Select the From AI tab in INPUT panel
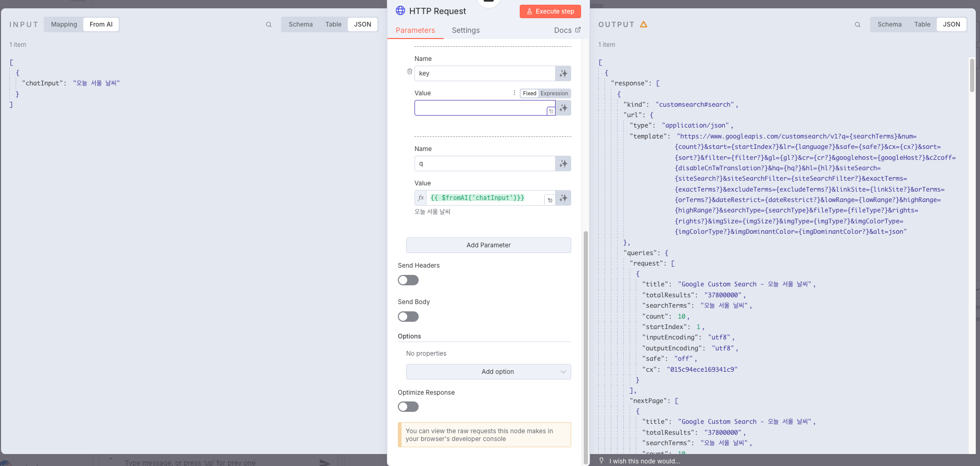Viewport: 980px width, 466px height. tap(101, 24)
